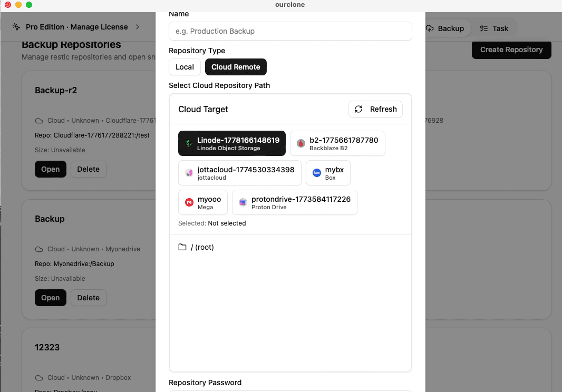Click 'Repo: Myonedrive:/Backup' text
The image size is (562, 392).
click(x=74, y=264)
